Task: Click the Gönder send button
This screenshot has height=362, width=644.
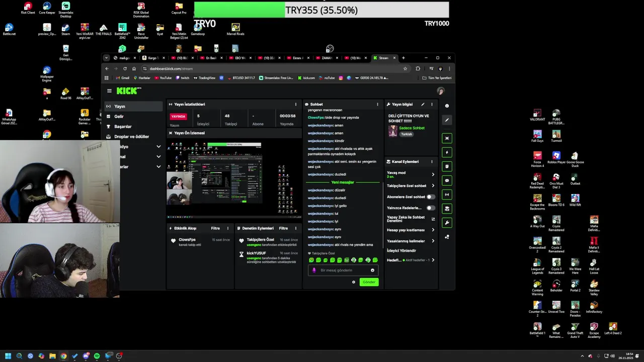Action: (369, 282)
